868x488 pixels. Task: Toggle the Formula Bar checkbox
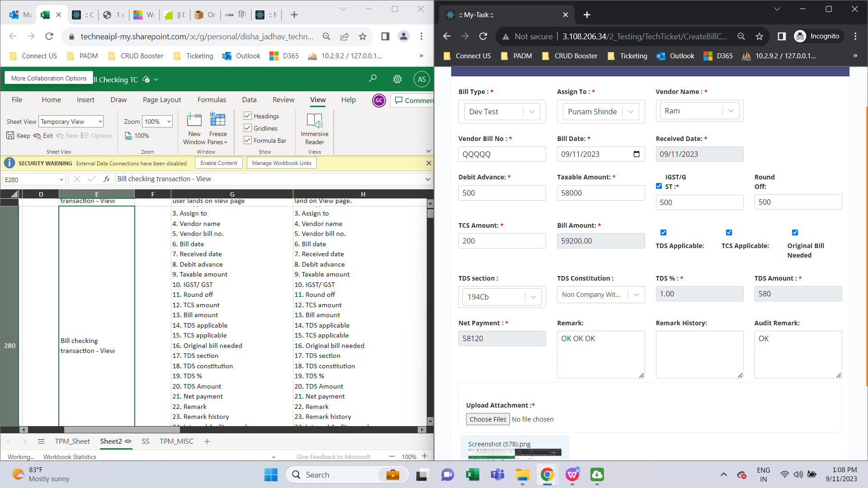pos(248,140)
